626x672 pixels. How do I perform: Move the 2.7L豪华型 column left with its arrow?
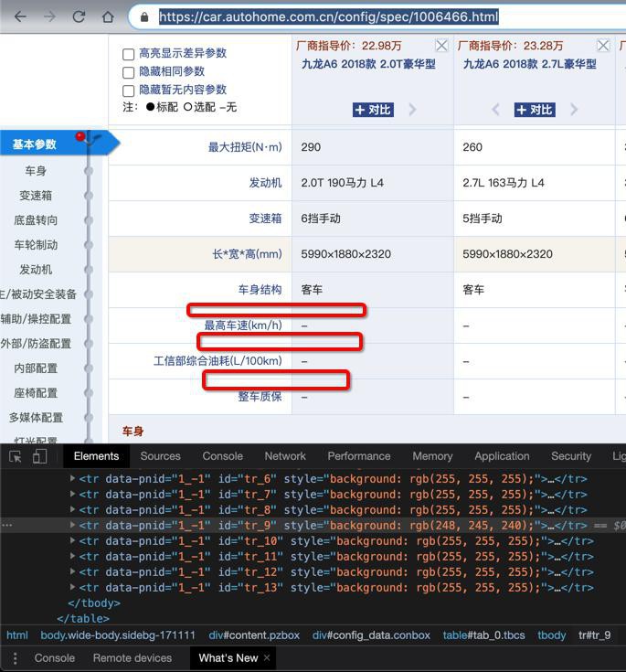point(495,110)
